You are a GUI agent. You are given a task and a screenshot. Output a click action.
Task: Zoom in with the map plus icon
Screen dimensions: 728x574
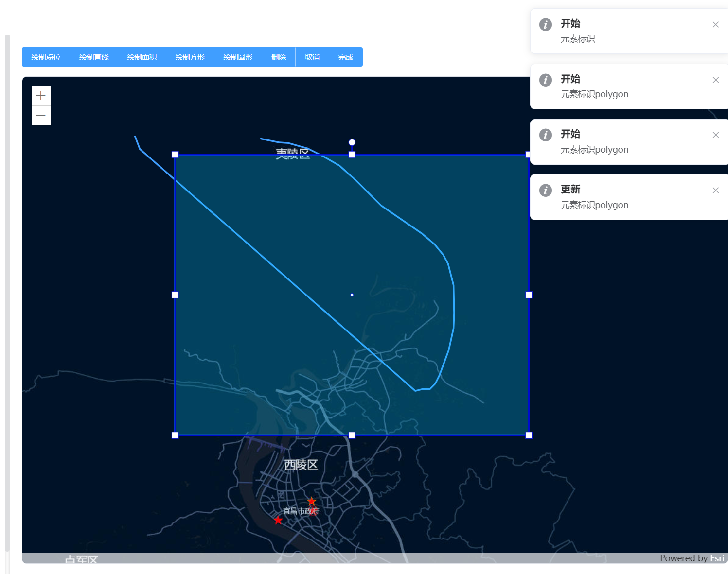pos(41,96)
